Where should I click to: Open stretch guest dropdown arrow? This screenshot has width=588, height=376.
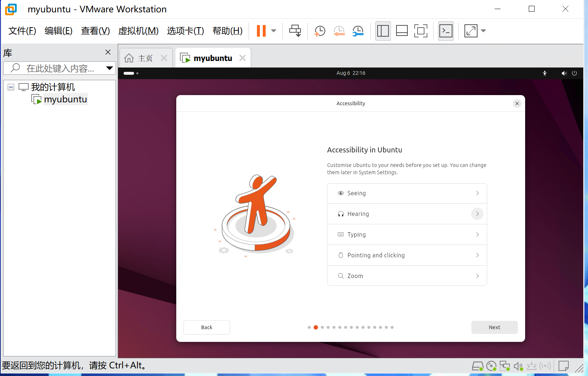pos(483,31)
